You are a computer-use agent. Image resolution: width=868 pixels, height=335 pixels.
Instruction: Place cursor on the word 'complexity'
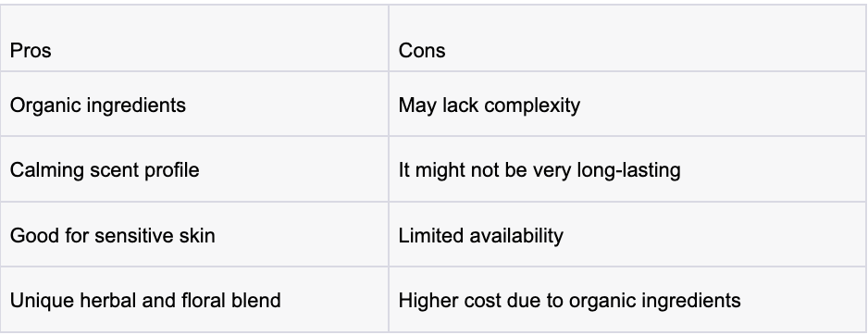coord(533,105)
